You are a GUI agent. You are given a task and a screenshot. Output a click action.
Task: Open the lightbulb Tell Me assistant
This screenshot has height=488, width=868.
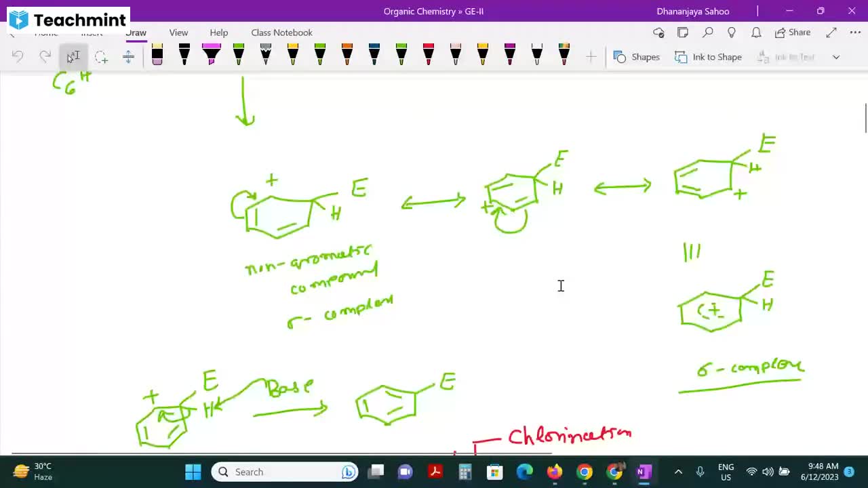tap(732, 33)
